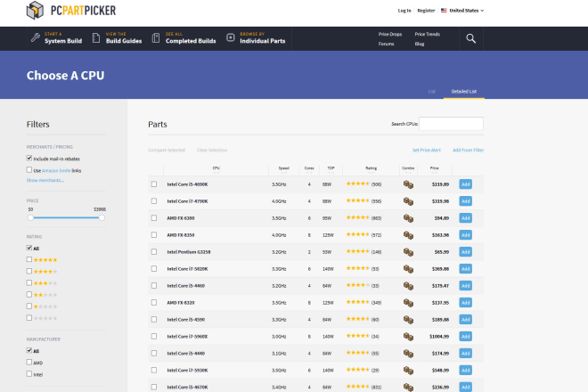Add Intel Core i7-5960X to build
The width and height of the screenshot is (588, 392).
pos(465,337)
